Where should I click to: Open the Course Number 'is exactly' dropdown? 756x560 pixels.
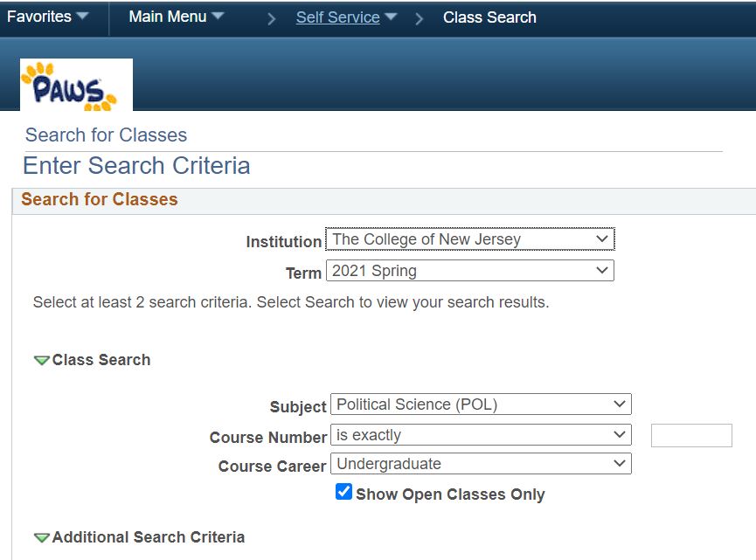tap(481, 435)
